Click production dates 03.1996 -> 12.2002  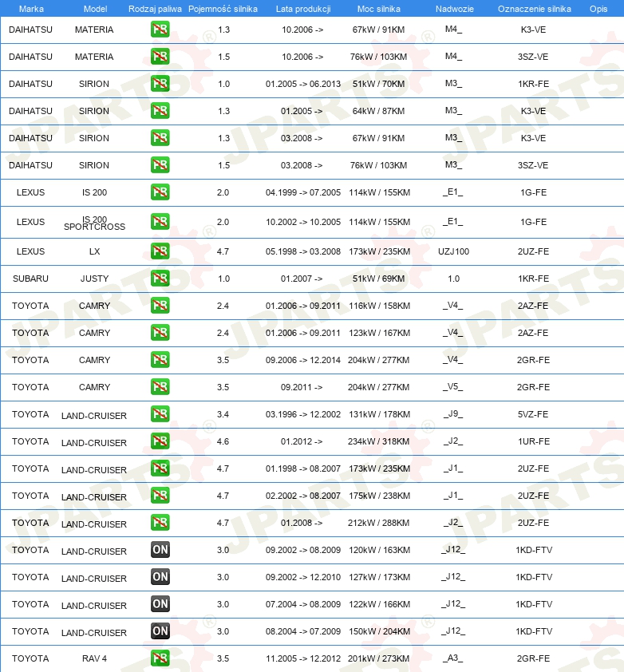point(303,414)
